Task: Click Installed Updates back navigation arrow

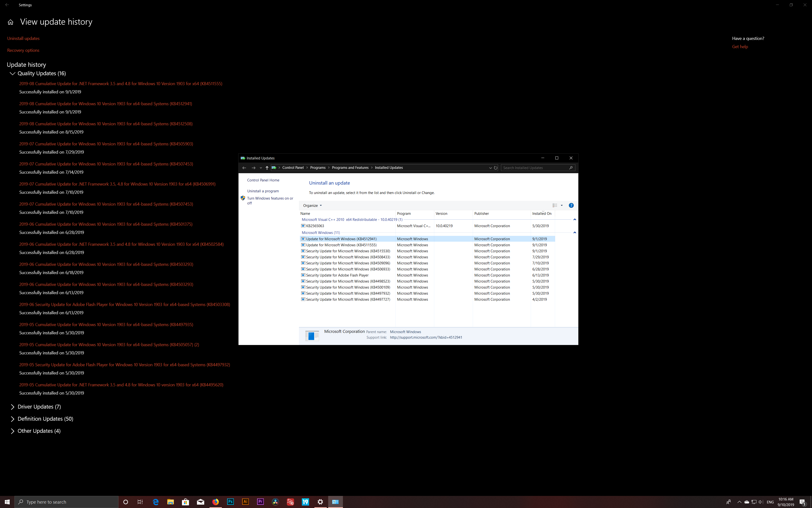Action: pyautogui.click(x=244, y=168)
